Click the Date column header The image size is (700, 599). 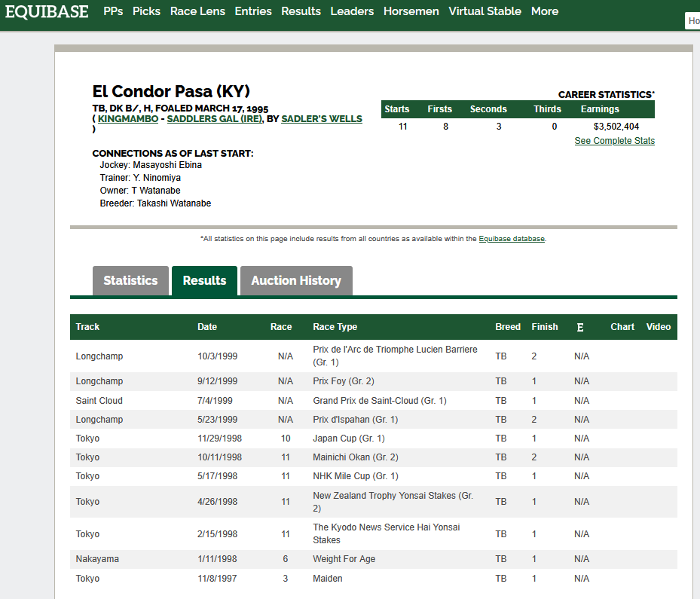click(x=207, y=327)
